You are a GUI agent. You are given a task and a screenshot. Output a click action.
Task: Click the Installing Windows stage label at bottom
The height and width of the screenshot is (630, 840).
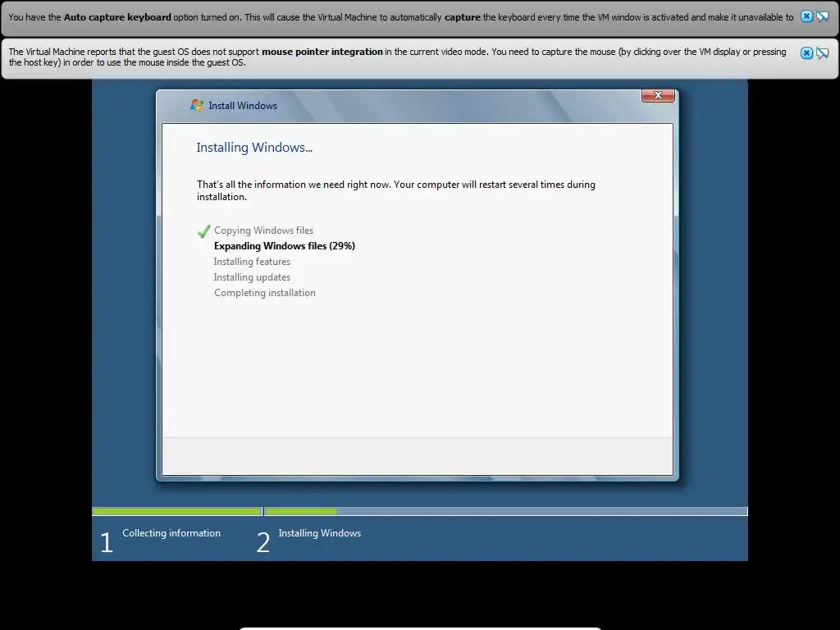click(320, 533)
